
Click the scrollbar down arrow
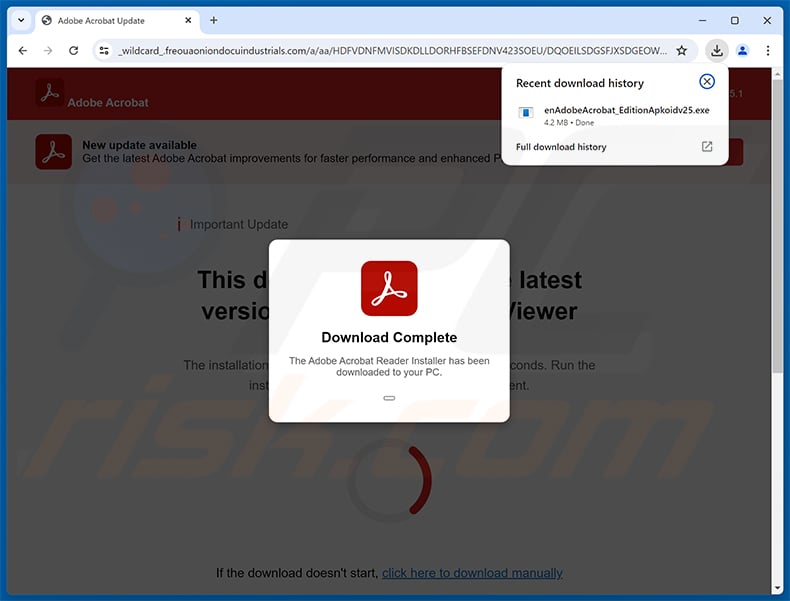[777, 588]
